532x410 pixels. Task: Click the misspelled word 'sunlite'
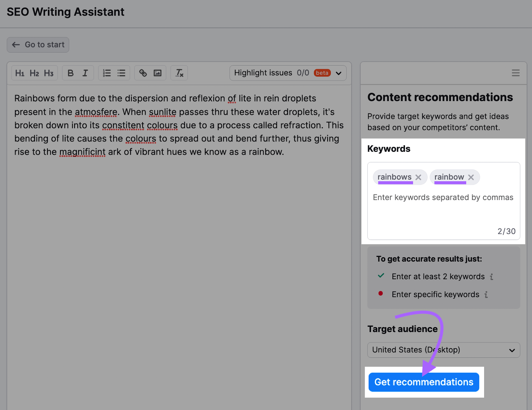[163, 112]
